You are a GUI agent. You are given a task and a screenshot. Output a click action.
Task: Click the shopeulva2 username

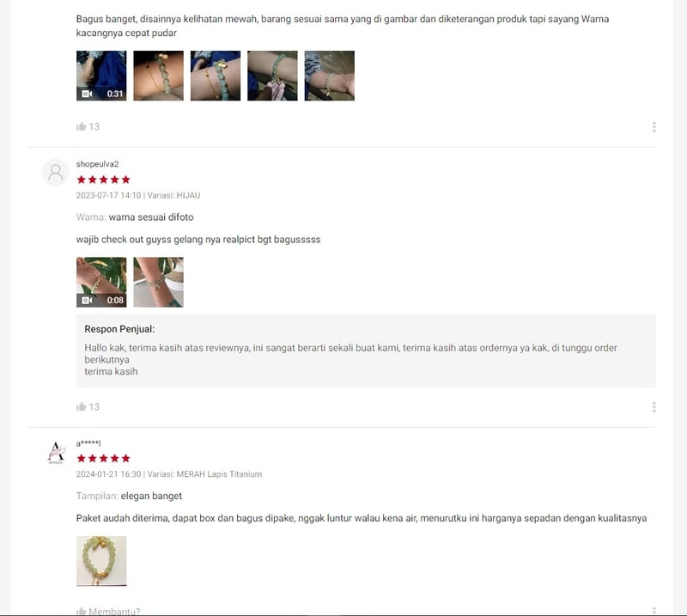97,164
